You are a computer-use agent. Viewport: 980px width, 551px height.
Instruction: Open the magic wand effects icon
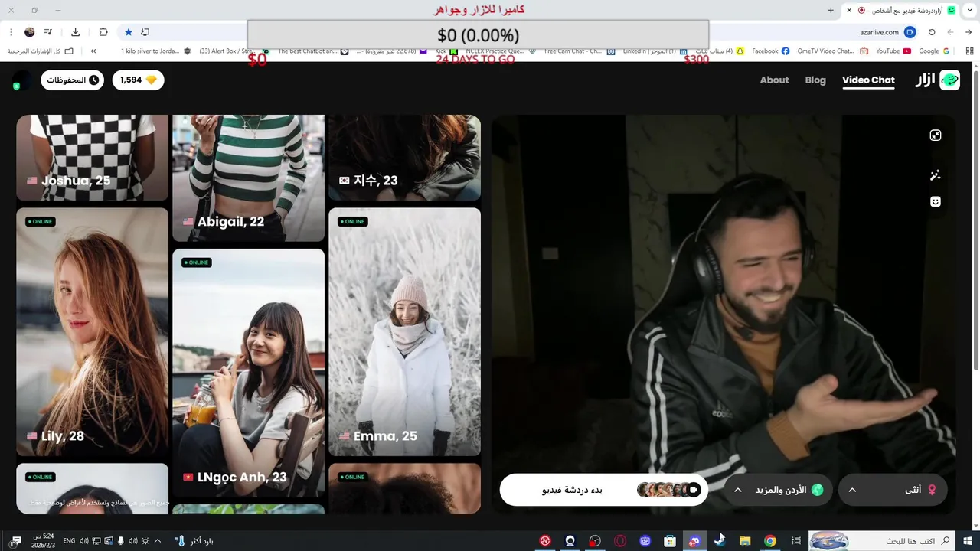click(935, 175)
